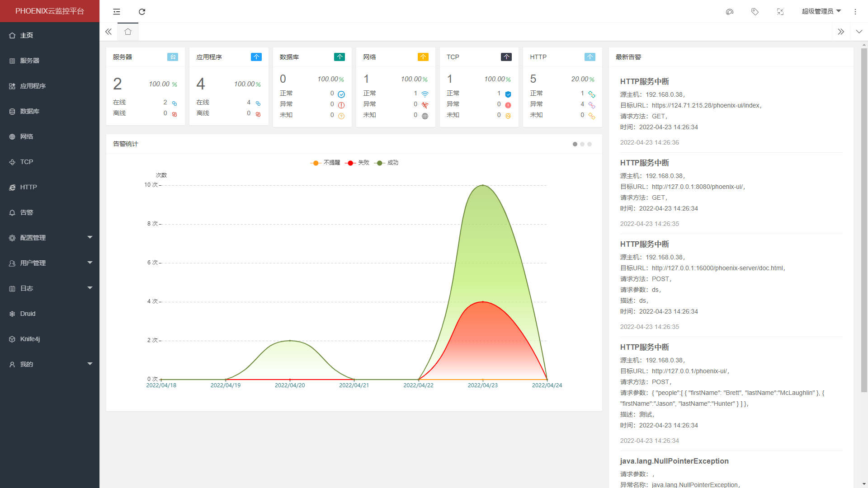868x488 pixels.
Task: Collapse the sidebar using the menu-fold icon
Action: point(117,12)
